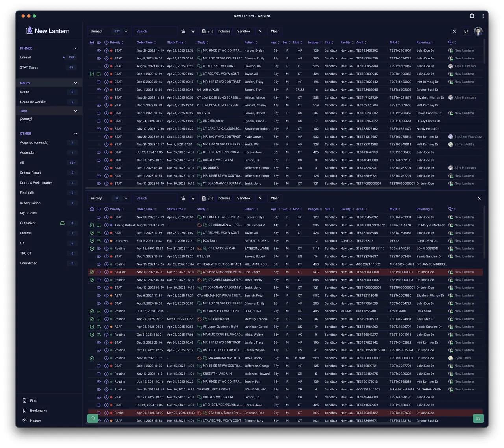Toggle the check circle on the Mercury, Freddie row

(92, 319)
